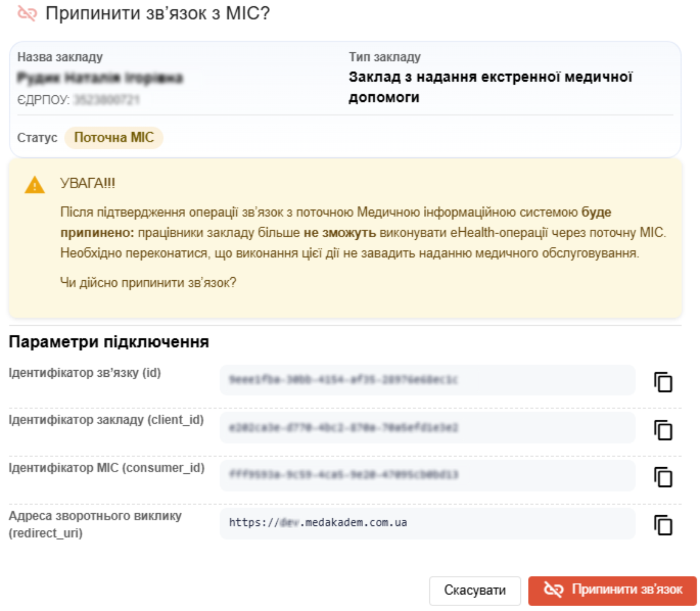Click the blurred ЄДРПОУ code value
This screenshot has height=611, width=700.
pos(106,100)
